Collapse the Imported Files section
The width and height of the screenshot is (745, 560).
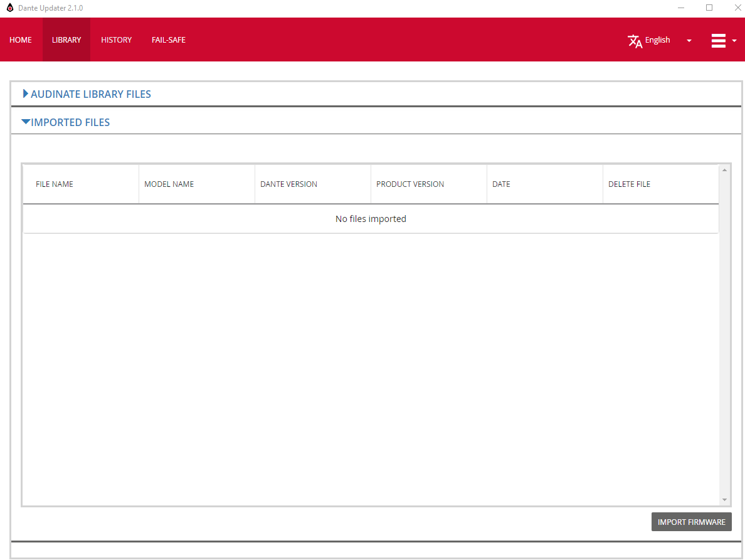pyautogui.click(x=66, y=122)
